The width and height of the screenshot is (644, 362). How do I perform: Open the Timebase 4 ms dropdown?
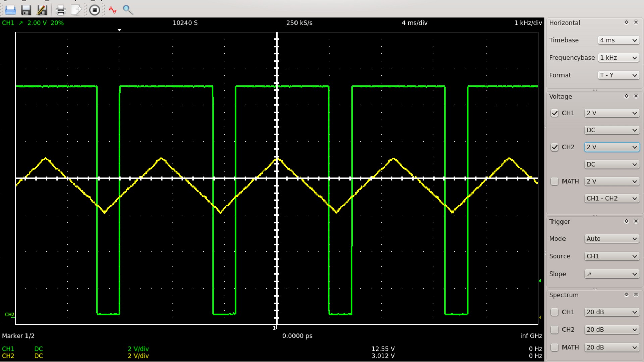[618, 40]
